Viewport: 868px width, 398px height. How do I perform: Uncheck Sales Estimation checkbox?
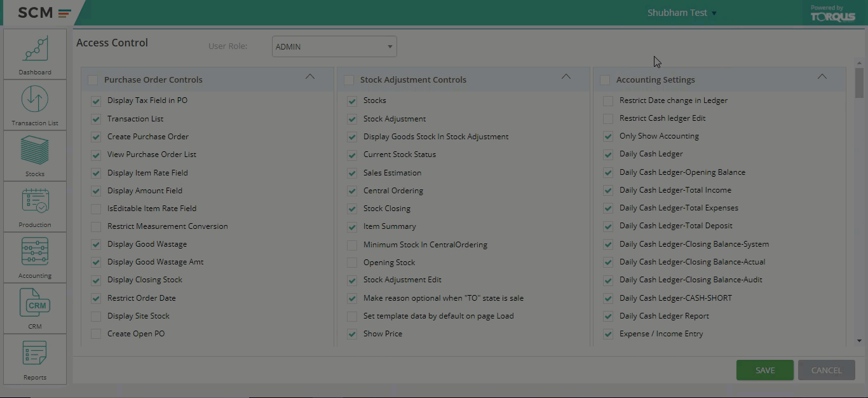(x=352, y=173)
